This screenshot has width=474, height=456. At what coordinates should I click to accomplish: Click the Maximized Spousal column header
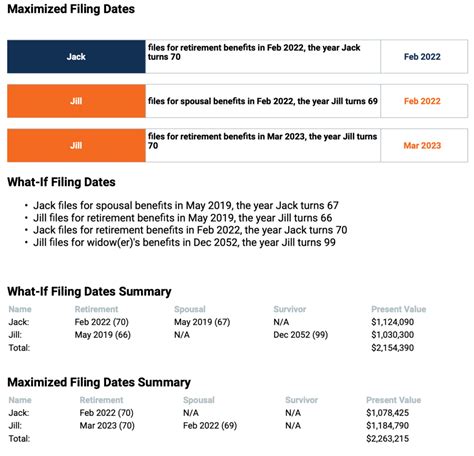click(x=199, y=400)
